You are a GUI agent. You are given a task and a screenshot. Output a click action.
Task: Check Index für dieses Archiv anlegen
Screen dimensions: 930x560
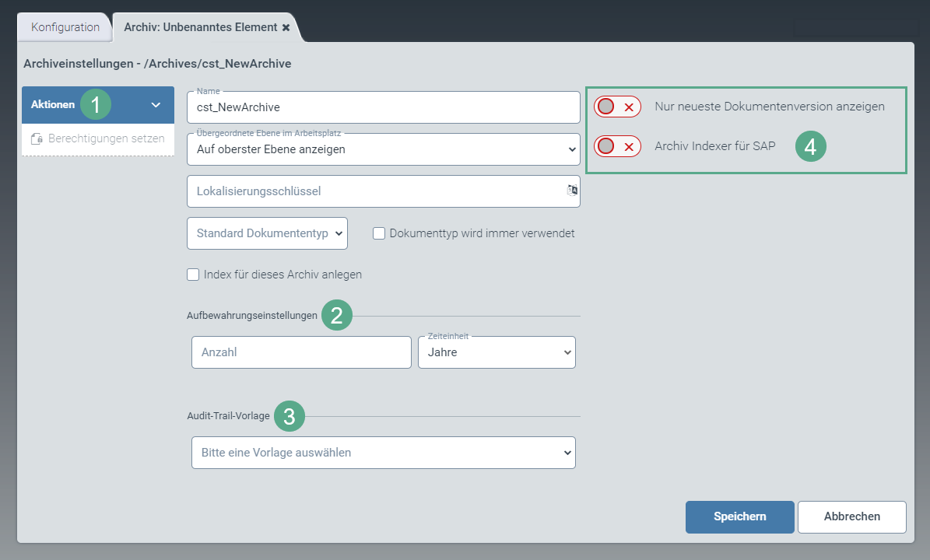tap(194, 275)
